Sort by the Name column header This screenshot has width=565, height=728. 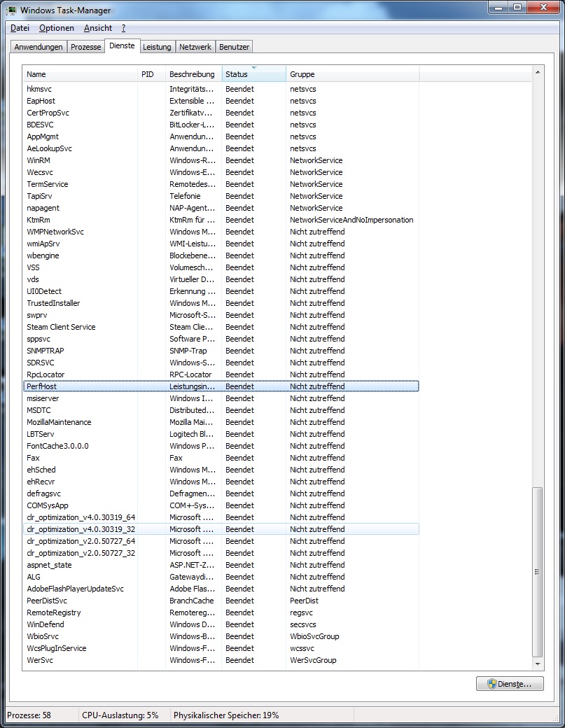[80, 74]
